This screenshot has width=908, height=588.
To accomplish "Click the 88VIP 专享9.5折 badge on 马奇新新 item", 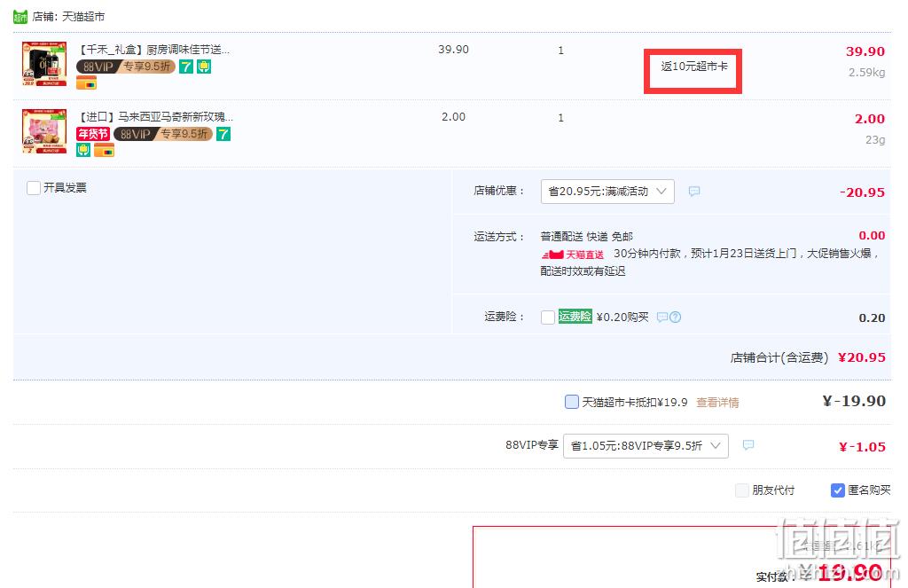I will pyautogui.click(x=163, y=134).
